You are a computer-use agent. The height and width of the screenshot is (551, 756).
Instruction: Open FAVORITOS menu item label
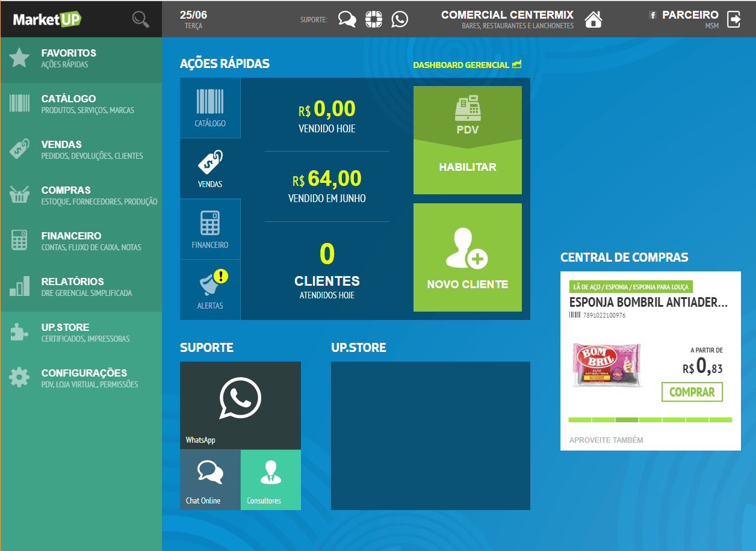tap(69, 53)
